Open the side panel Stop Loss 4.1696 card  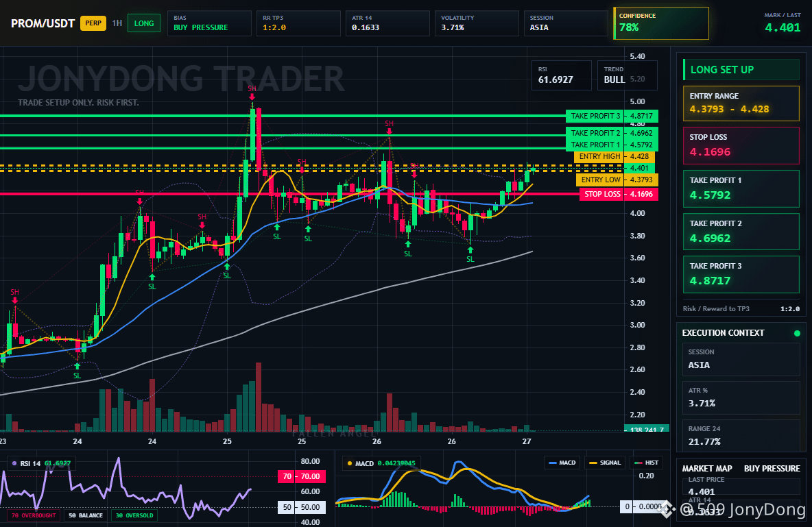741,145
